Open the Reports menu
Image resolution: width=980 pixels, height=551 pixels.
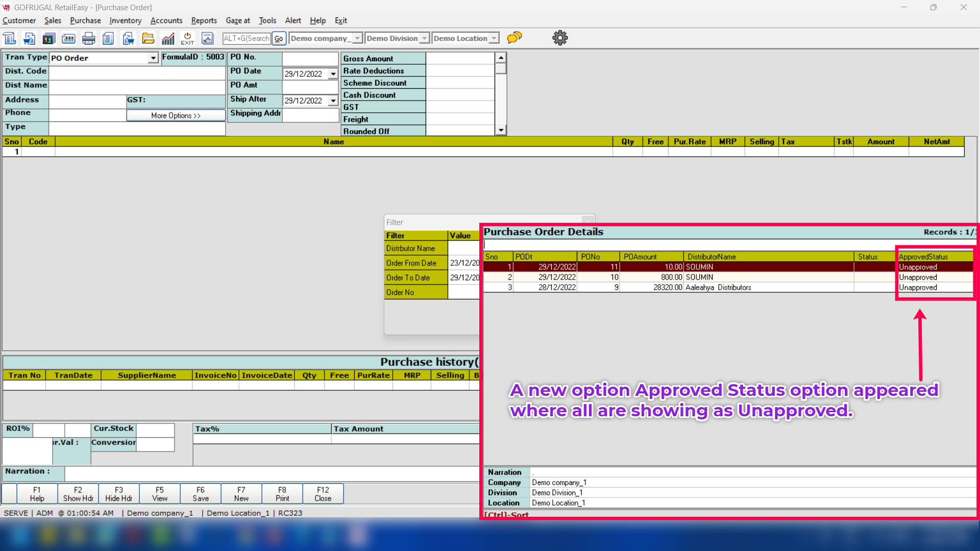coord(204,20)
